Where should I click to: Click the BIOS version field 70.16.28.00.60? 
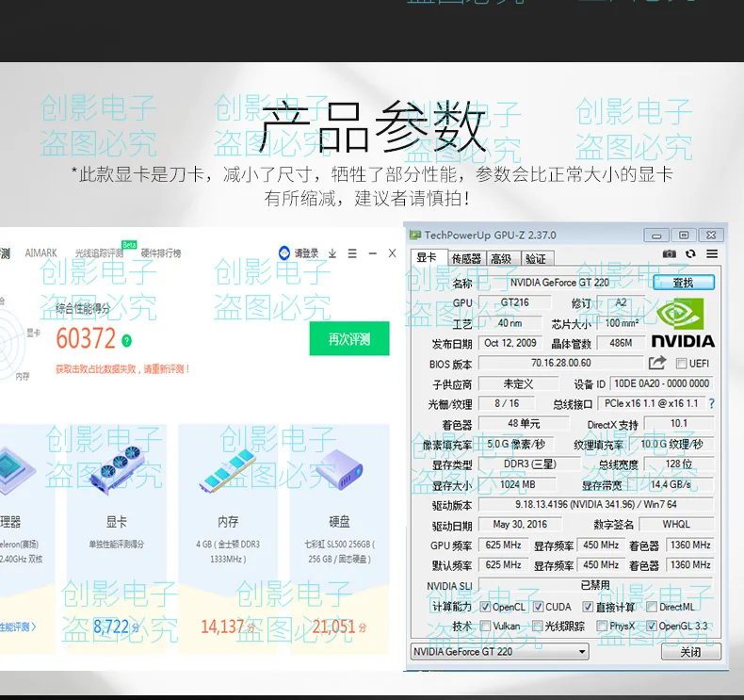click(x=561, y=363)
